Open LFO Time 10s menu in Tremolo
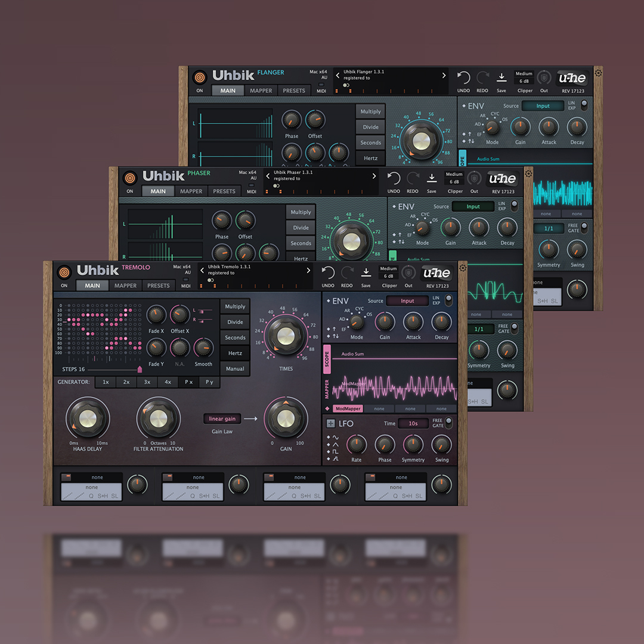644x644 pixels. click(413, 423)
